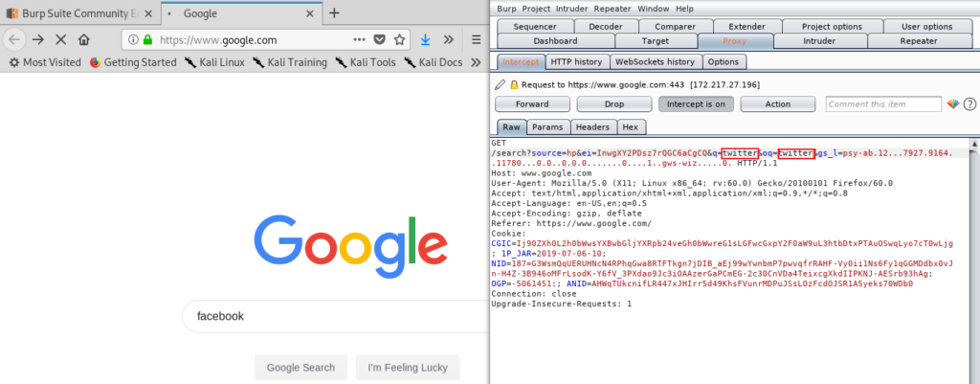Open the Firefox downloads arrow icon
This screenshot has height=384, width=980.
point(425,39)
